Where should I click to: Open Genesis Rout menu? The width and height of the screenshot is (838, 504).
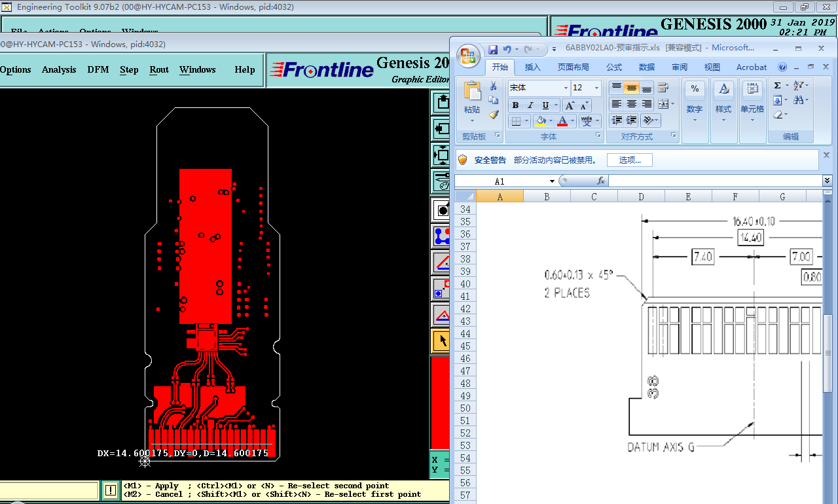coord(159,70)
